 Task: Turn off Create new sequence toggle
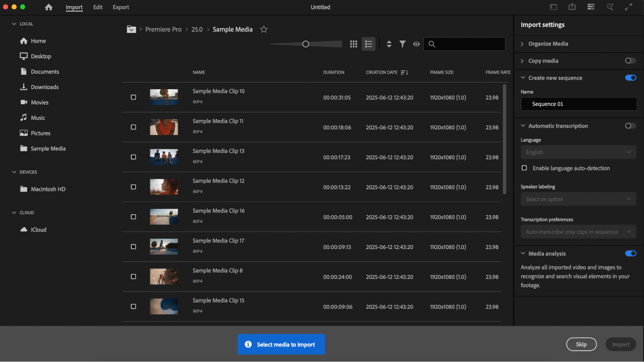click(x=630, y=78)
